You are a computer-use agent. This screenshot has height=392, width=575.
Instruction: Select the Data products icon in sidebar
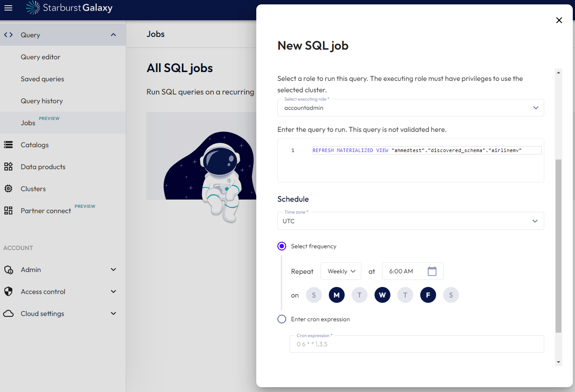pos(8,167)
